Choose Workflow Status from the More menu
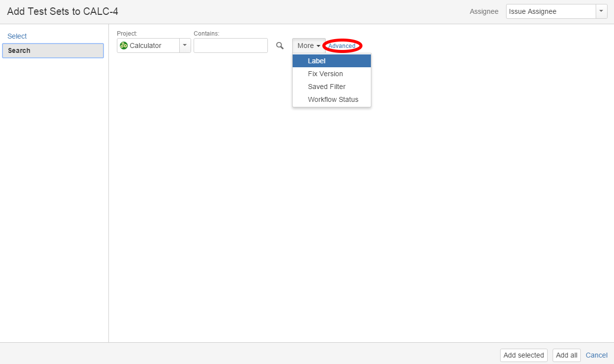 click(x=332, y=99)
